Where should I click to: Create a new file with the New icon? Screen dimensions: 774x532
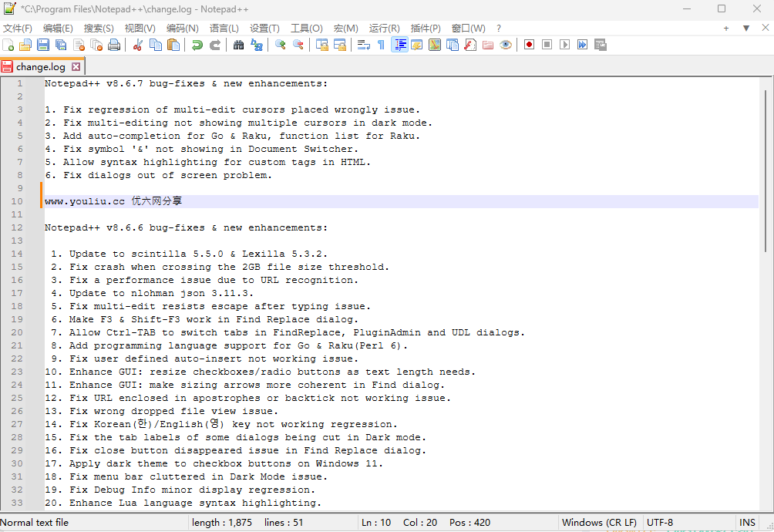[x=8, y=45]
